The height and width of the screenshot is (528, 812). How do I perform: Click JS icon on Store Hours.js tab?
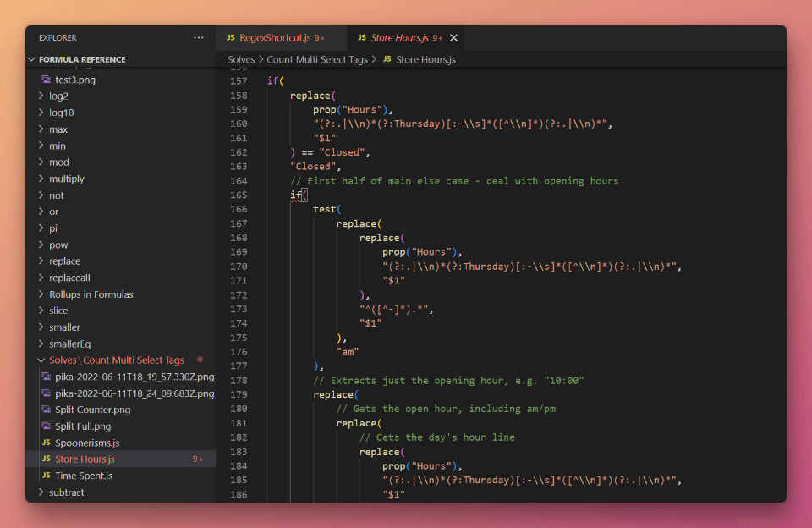[362, 38]
